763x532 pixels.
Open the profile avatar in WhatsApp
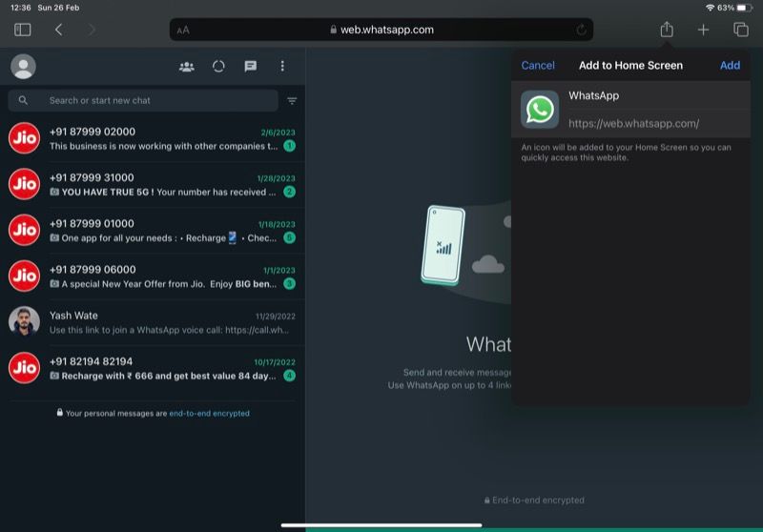point(23,66)
